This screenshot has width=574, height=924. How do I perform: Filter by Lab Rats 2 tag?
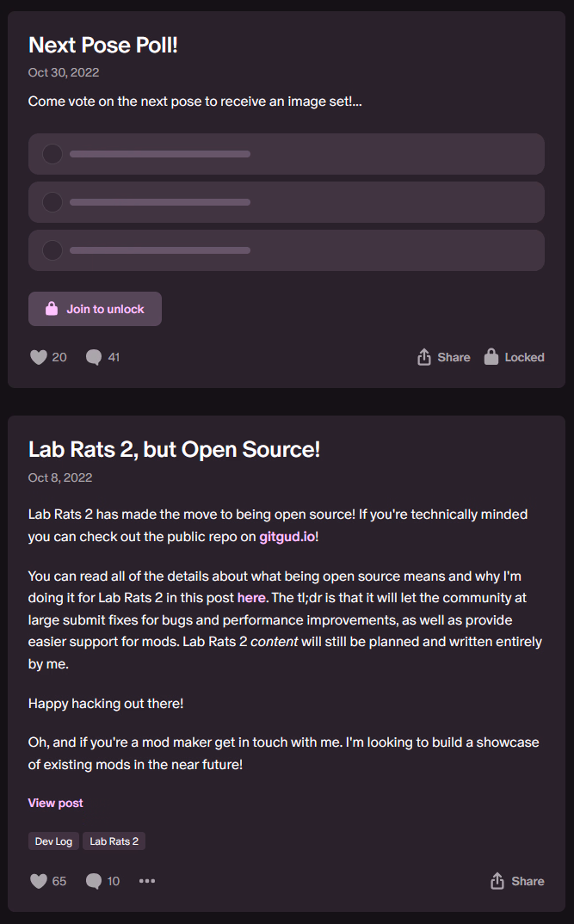point(114,841)
